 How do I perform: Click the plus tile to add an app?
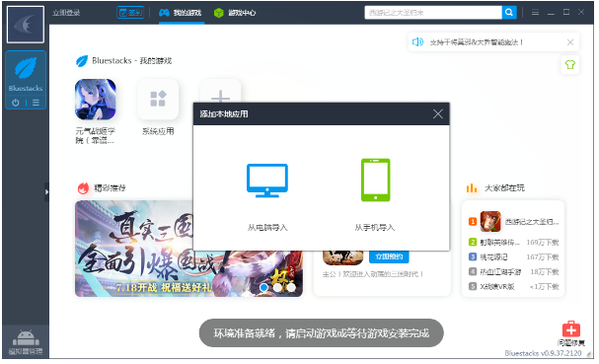(220, 92)
